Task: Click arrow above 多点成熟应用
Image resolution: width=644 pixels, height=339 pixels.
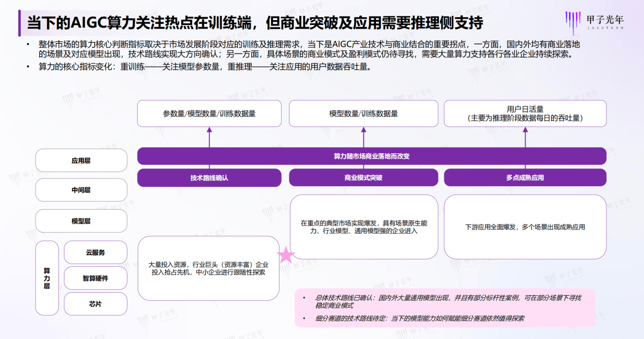Action: (x=525, y=137)
